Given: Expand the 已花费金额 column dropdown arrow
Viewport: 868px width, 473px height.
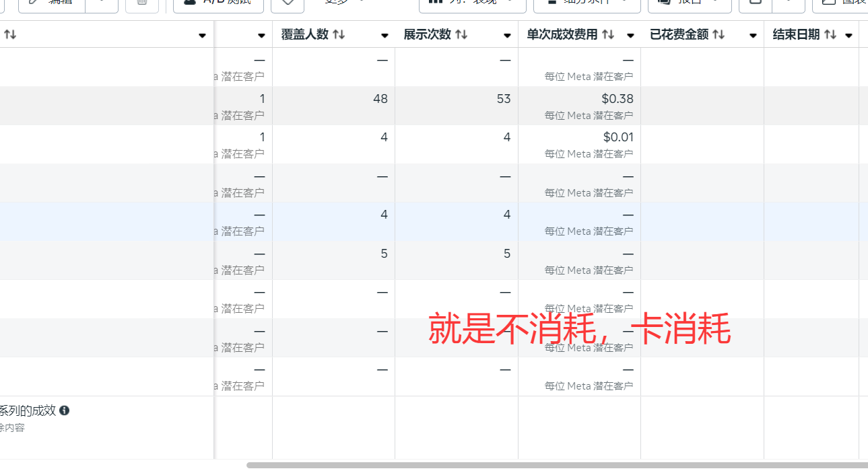Looking at the screenshot, I should tap(753, 36).
